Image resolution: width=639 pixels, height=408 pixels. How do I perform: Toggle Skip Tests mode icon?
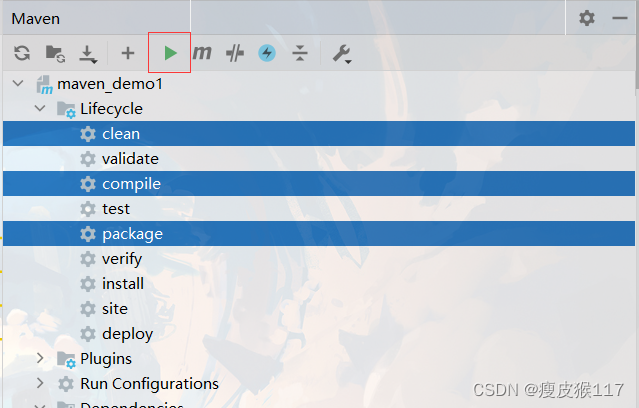235,53
